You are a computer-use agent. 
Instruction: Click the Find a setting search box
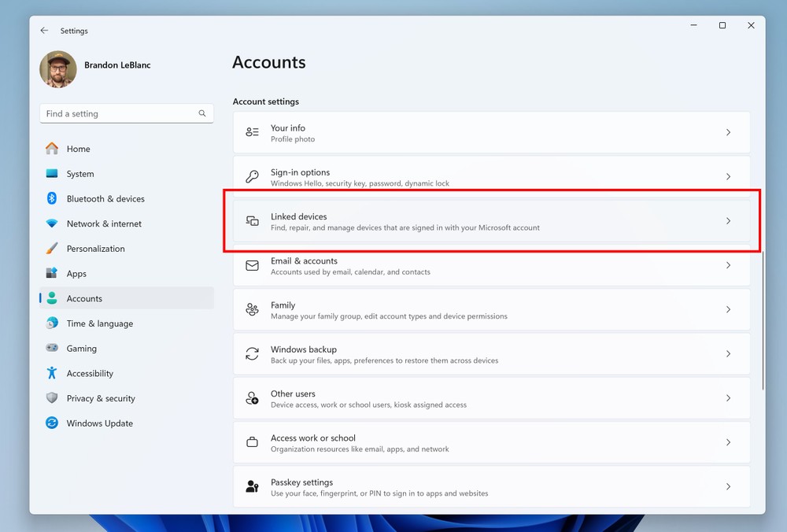coord(118,113)
